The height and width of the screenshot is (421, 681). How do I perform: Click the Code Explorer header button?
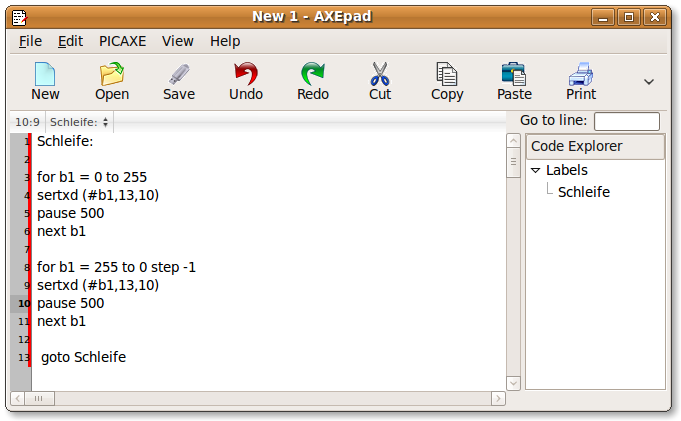[x=595, y=146]
